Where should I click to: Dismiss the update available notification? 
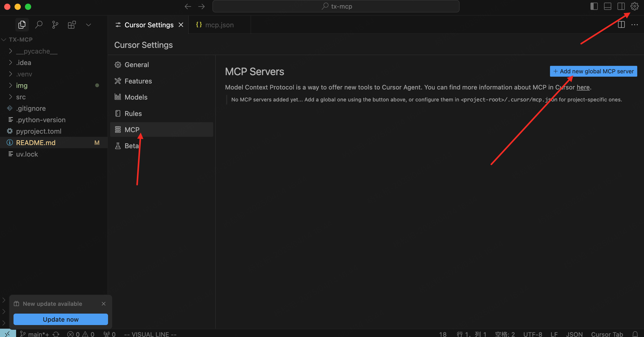click(x=104, y=304)
